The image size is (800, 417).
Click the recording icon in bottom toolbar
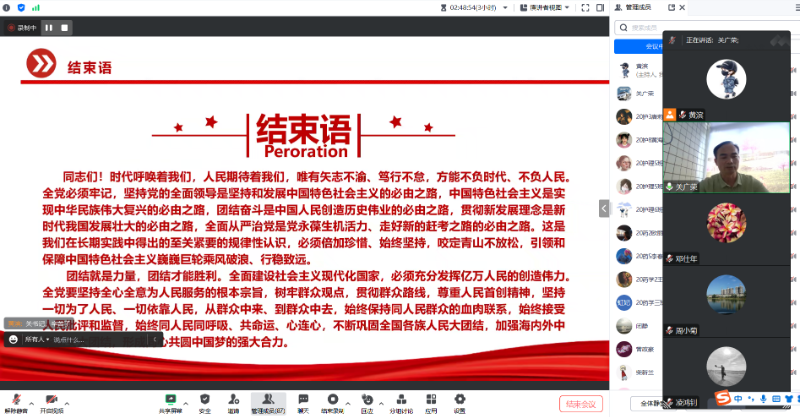332,401
